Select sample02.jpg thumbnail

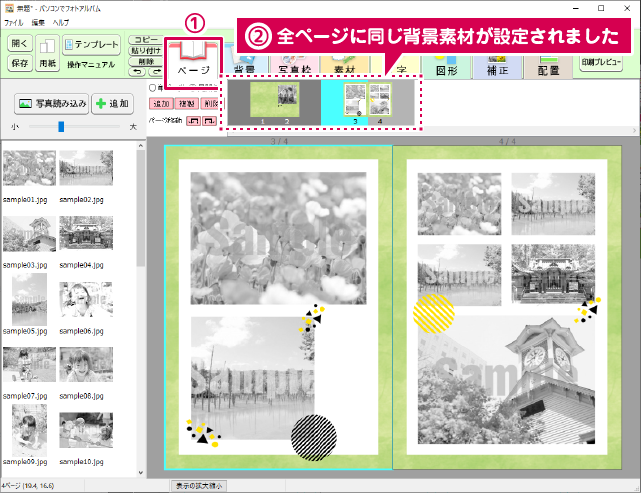[86, 168]
